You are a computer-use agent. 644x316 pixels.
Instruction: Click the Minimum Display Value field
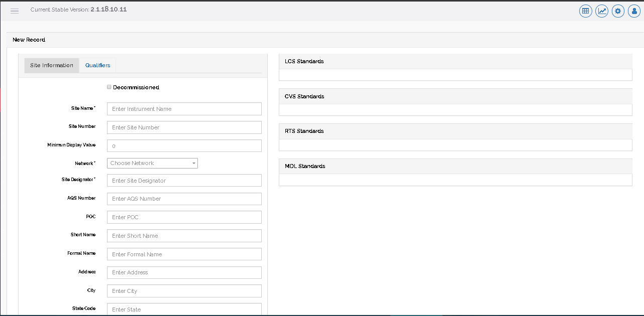tap(184, 146)
